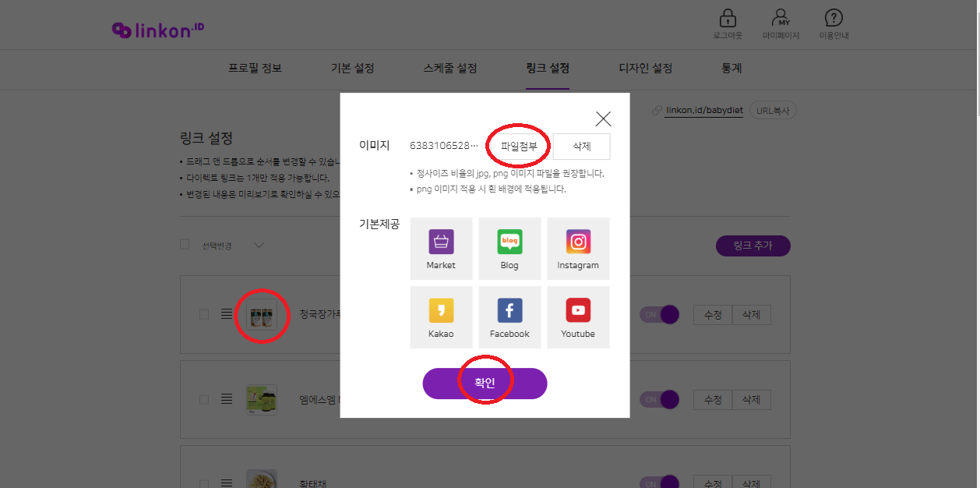Viewport: 980px width, 488px height.
Task: Click the attached filename 6383106528…
Action: tap(444, 147)
